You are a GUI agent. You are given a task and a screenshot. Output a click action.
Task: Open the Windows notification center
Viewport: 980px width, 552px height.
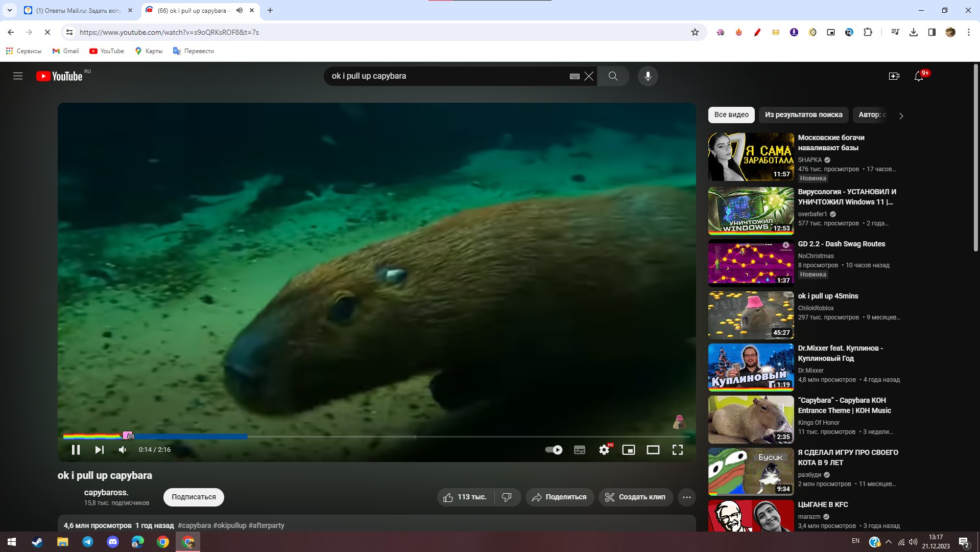tap(964, 542)
